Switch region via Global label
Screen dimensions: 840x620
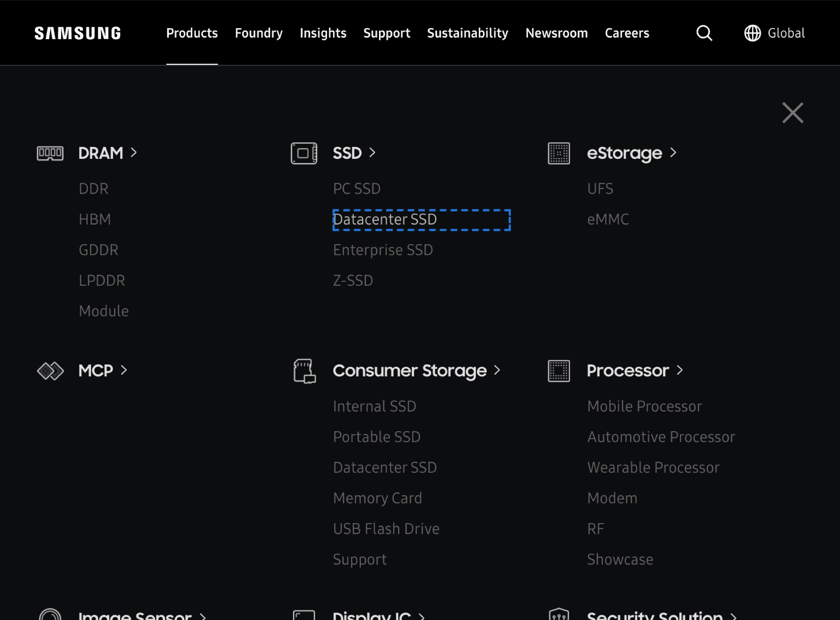pos(786,33)
